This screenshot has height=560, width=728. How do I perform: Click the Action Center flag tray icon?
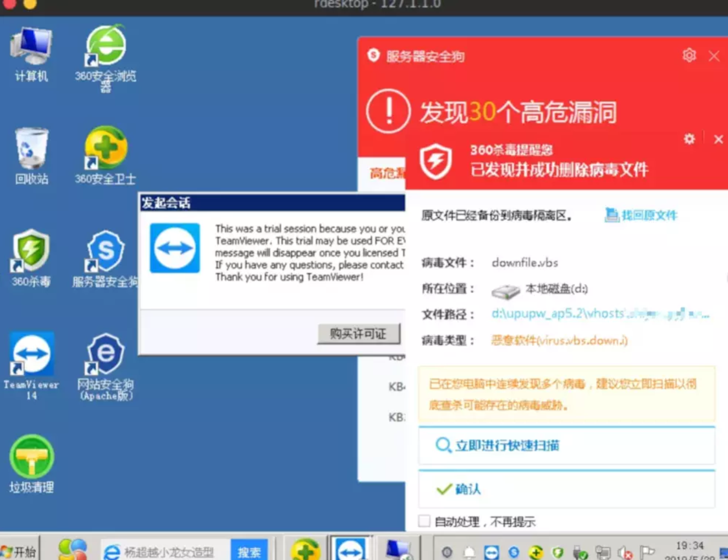648,552
